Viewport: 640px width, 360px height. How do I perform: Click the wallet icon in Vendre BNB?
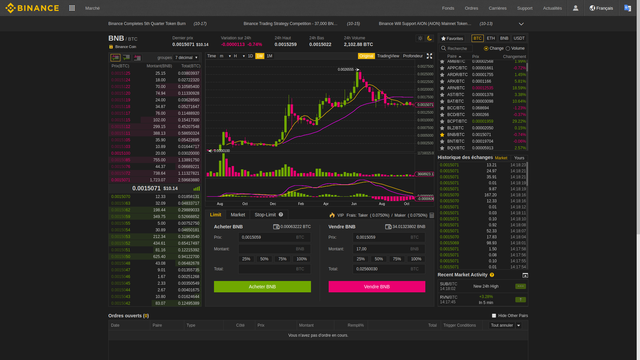tap(388, 227)
